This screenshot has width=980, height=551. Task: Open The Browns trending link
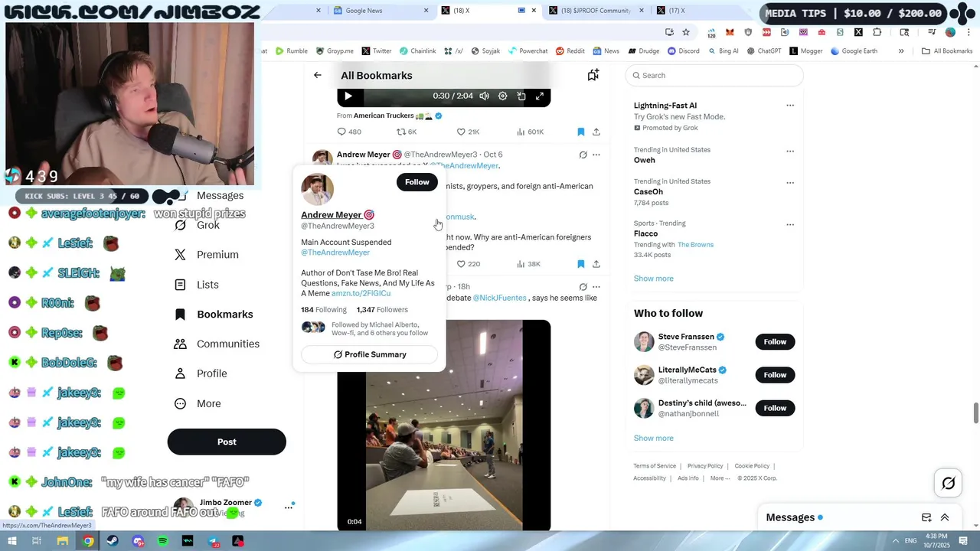coord(695,245)
